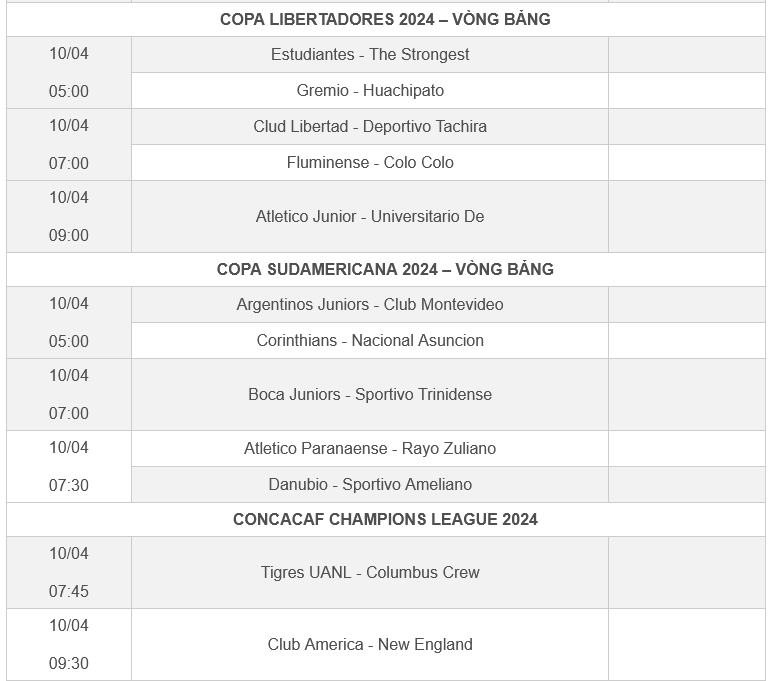Click empty channel cell beside Tigres UANL match

[687, 573]
